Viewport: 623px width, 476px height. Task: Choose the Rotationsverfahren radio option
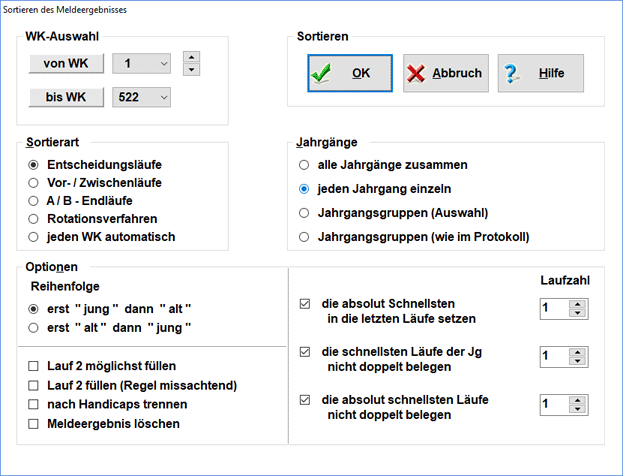tap(34, 218)
